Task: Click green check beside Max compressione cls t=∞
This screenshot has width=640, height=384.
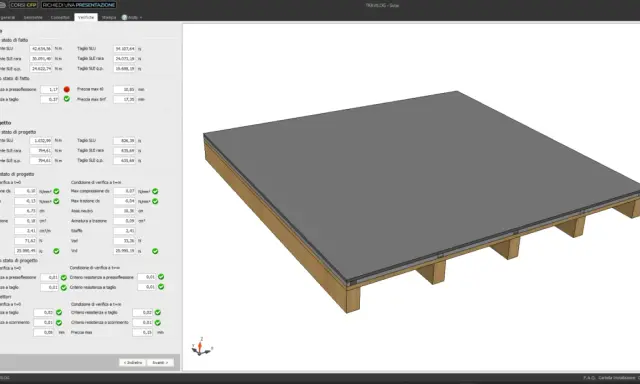Action: coord(155,191)
